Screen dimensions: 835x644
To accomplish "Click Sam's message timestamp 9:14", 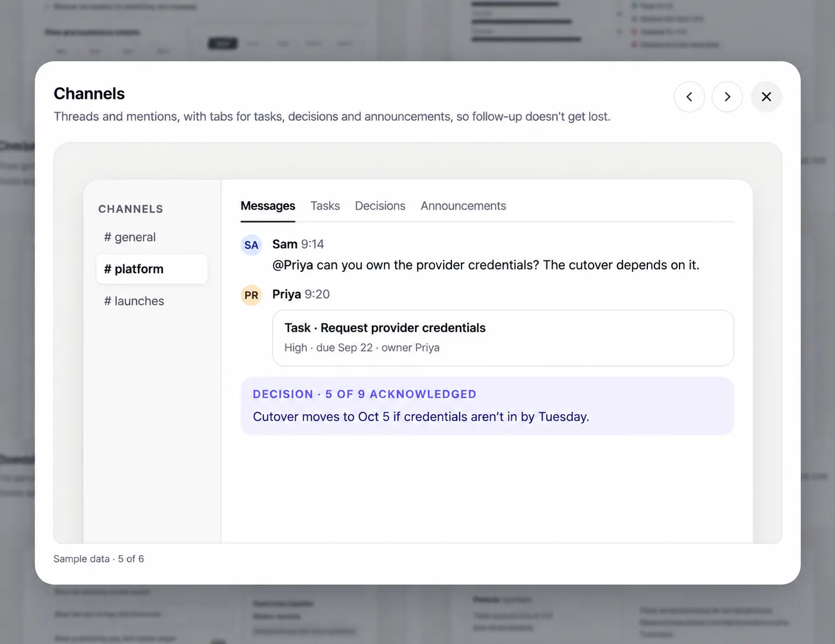I will (x=312, y=244).
